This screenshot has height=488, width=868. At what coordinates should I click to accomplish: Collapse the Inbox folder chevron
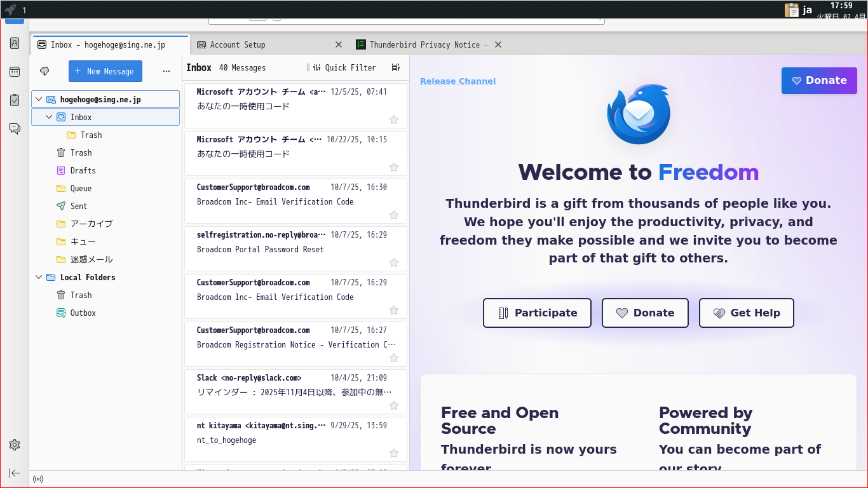tap(50, 117)
